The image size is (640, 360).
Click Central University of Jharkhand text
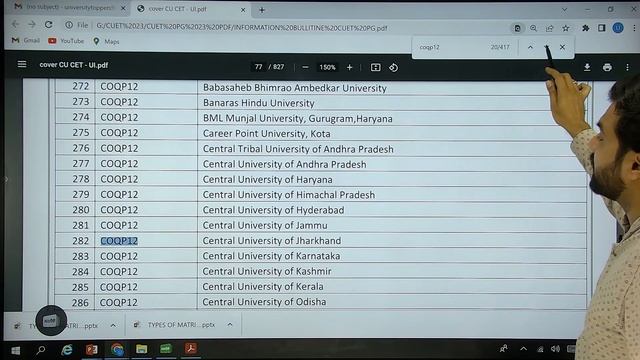coord(272,241)
